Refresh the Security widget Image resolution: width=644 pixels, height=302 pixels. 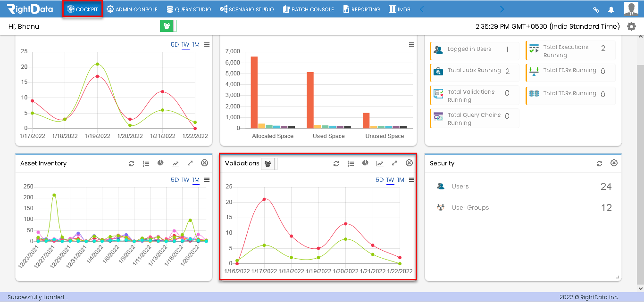tap(599, 163)
